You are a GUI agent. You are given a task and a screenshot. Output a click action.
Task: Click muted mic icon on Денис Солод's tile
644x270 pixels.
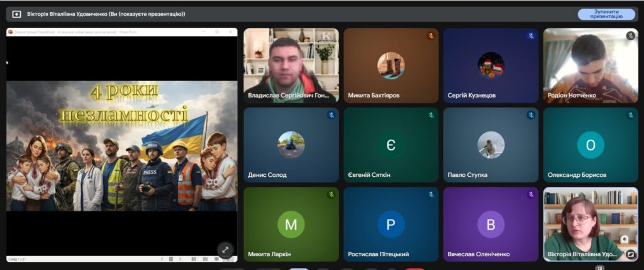[x=331, y=115]
